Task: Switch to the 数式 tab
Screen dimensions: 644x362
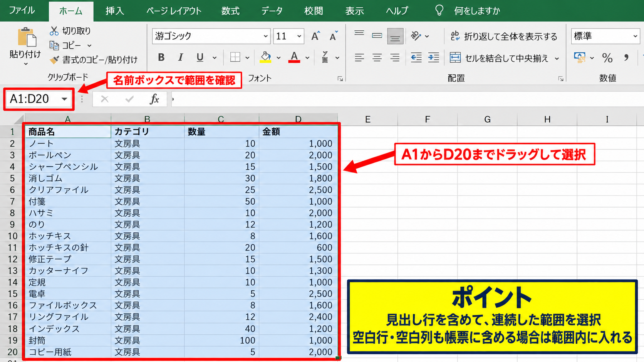Action: (230, 11)
